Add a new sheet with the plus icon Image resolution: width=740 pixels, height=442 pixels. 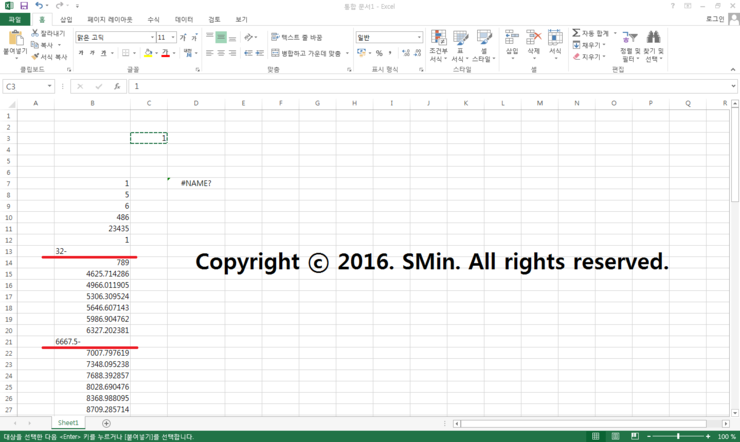point(106,423)
